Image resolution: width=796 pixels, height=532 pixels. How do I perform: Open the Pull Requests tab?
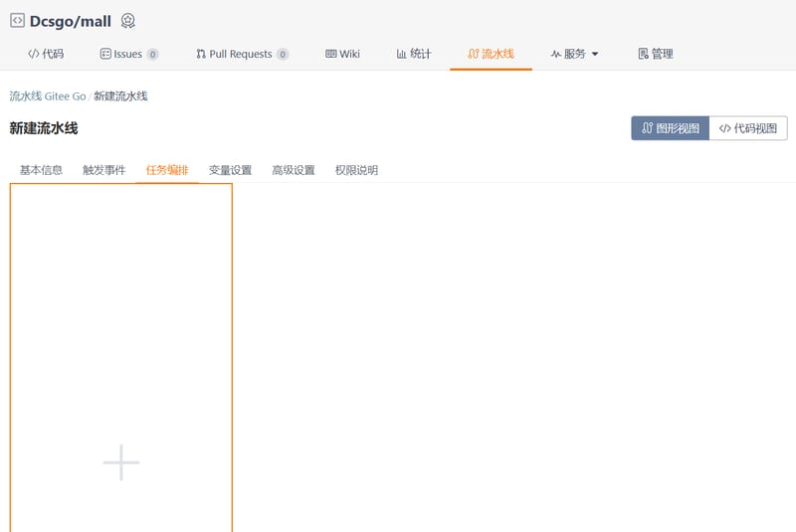click(x=242, y=54)
